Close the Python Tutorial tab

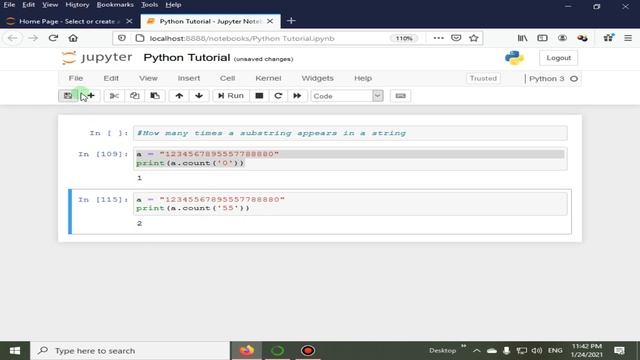pos(270,21)
